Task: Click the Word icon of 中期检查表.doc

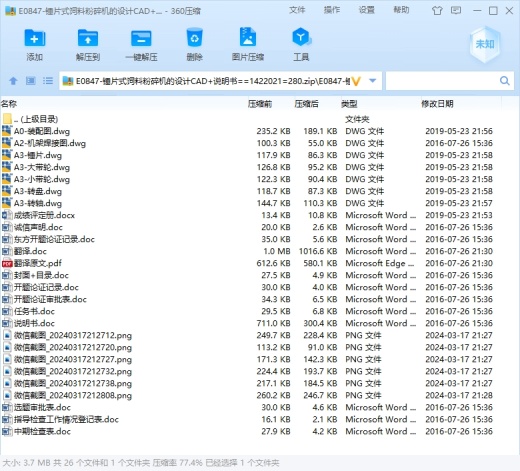Action: pyautogui.click(x=7, y=431)
